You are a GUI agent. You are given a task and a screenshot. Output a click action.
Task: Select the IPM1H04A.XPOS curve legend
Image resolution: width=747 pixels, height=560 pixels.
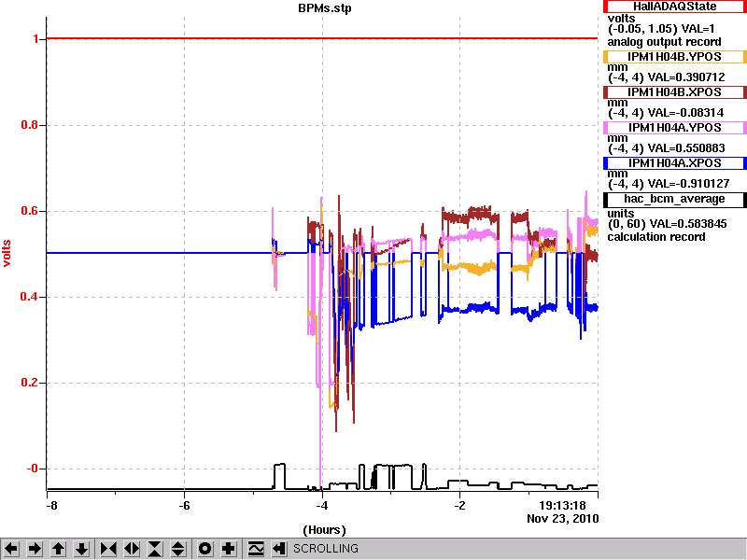coord(674,163)
